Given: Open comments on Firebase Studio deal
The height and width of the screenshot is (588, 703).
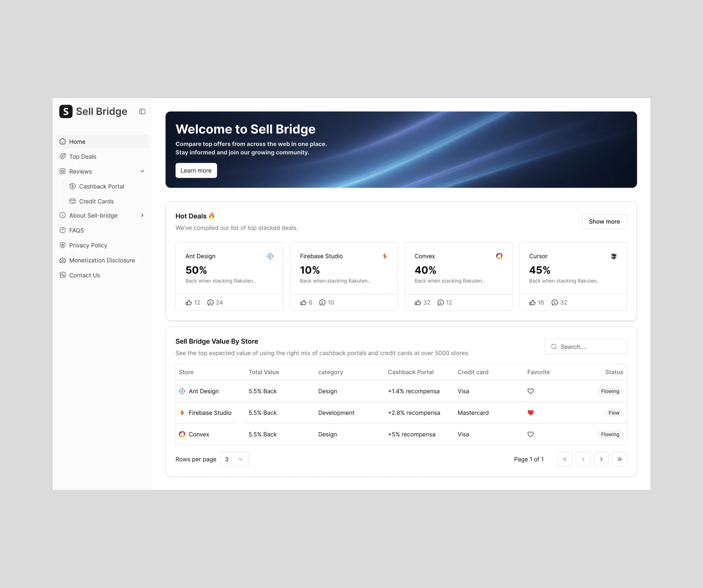Looking at the screenshot, I should click(322, 302).
